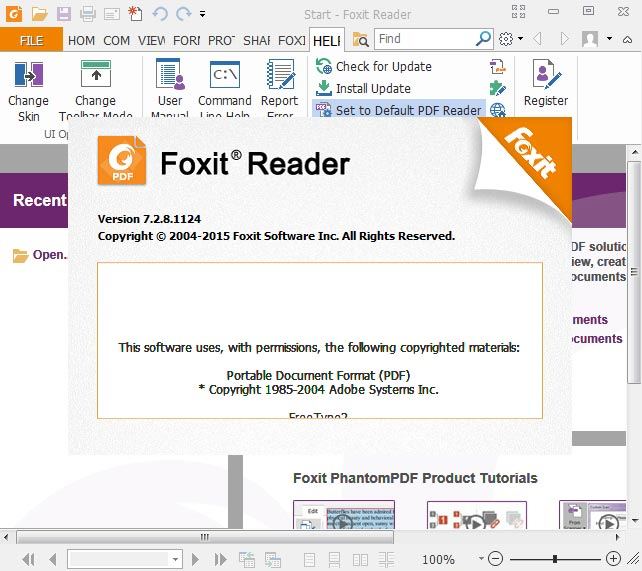
Task: Click the user account avatar icon
Action: 590,39
